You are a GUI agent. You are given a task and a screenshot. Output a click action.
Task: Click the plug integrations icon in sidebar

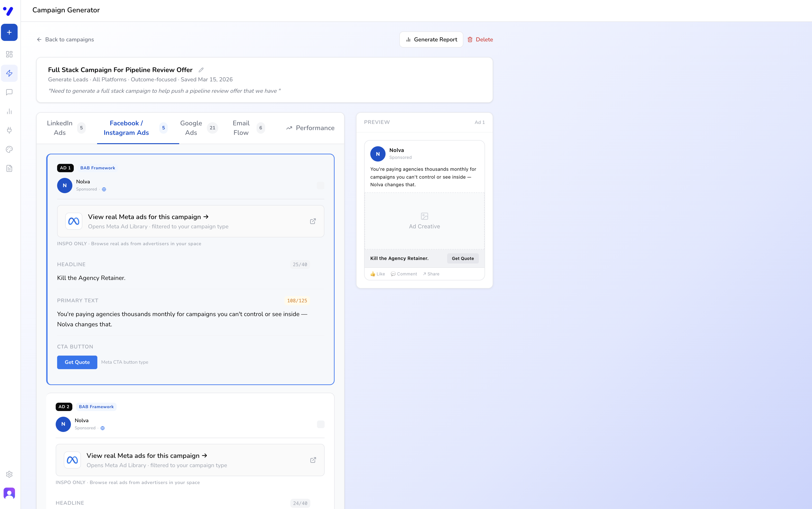[9, 130]
